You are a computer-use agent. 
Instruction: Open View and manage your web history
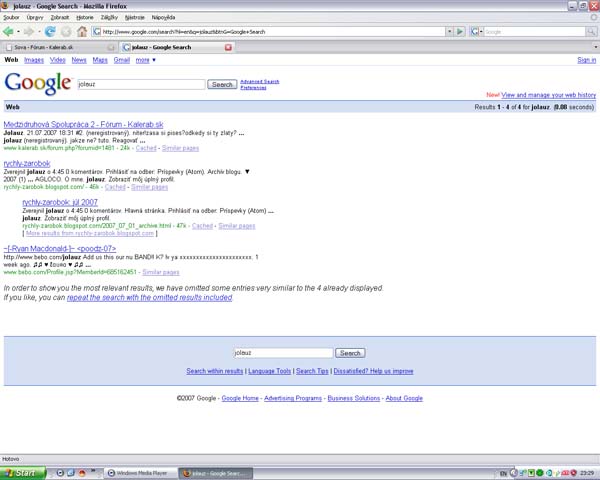(548, 95)
